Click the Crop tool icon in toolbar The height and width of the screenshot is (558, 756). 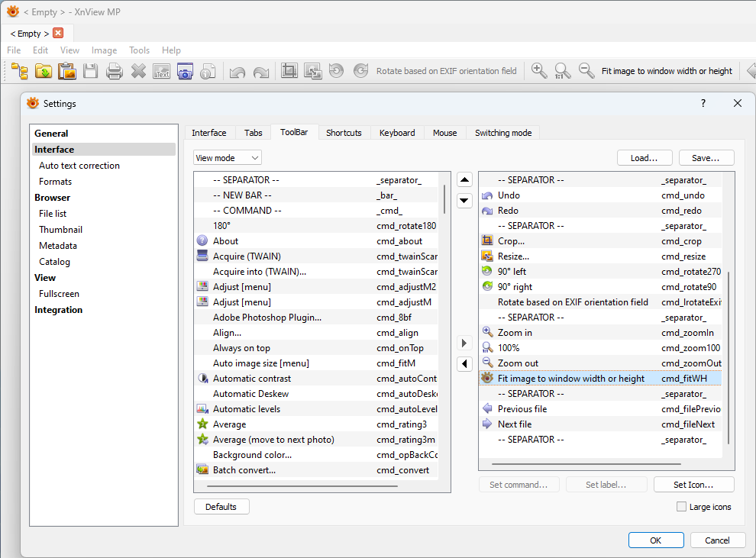(x=289, y=71)
